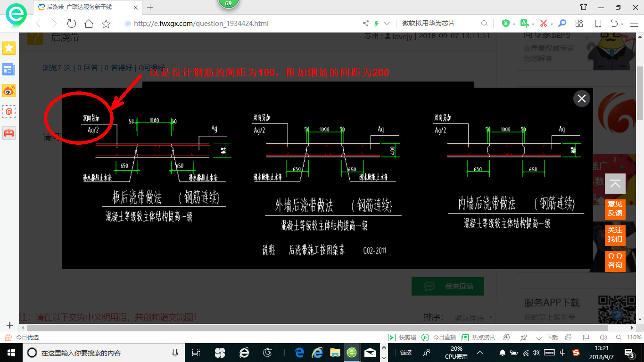
Task: Open 今日直播 in the status bar
Action: (439, 337)
